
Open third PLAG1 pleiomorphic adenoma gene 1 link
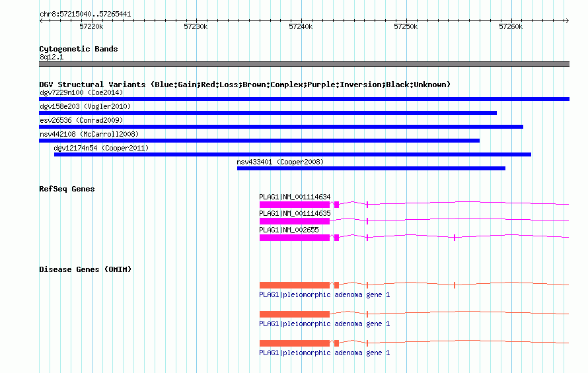click(324, 353)
